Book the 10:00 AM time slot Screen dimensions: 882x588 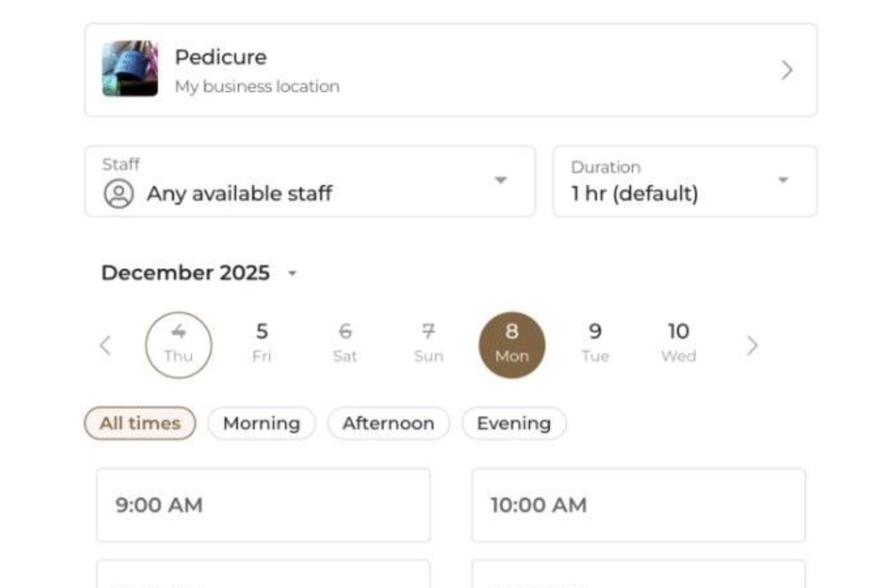tap(638, 506)
